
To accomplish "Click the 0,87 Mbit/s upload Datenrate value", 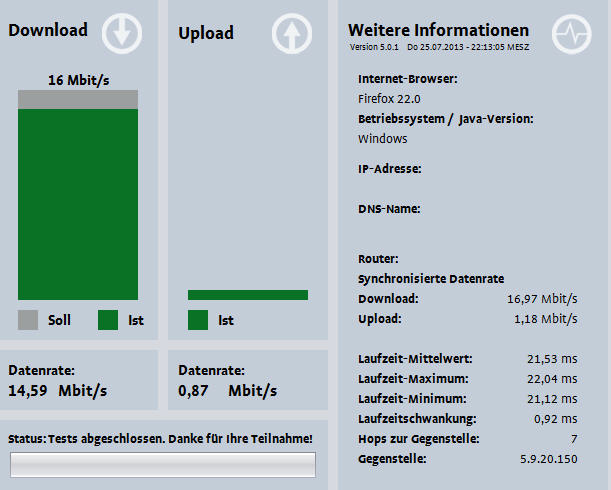I will coord(228,391).
